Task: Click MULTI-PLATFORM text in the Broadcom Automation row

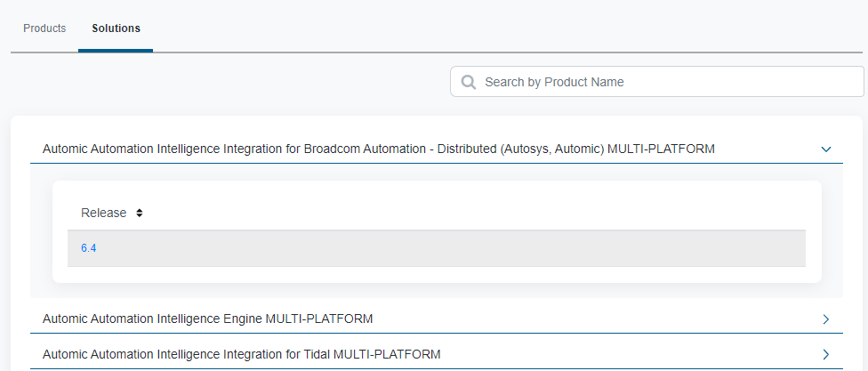Action: pos(661,149)
